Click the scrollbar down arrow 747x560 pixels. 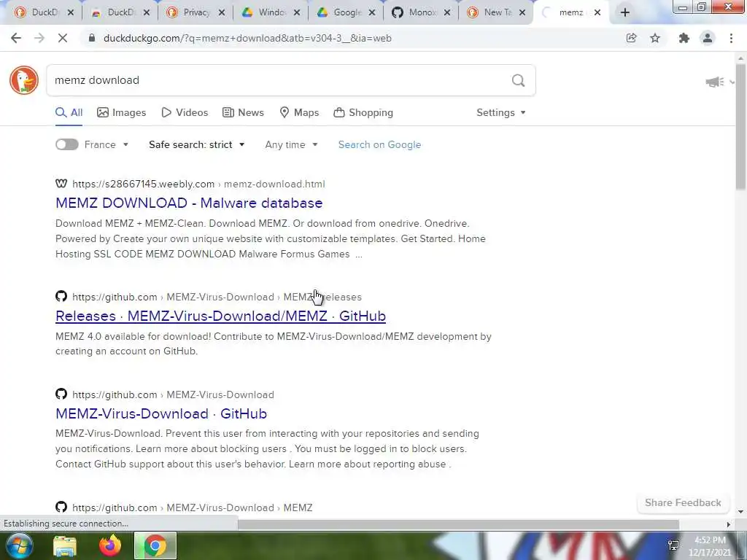click(741, 512)
